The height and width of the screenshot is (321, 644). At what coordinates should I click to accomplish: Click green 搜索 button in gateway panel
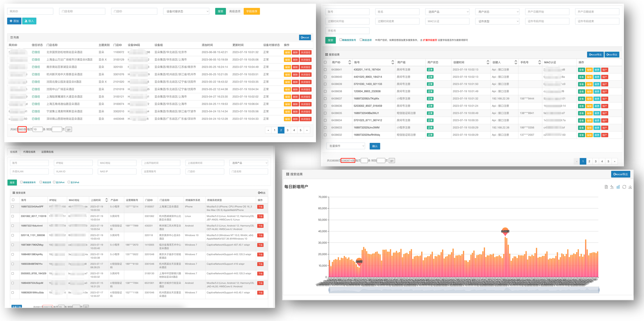220,11
